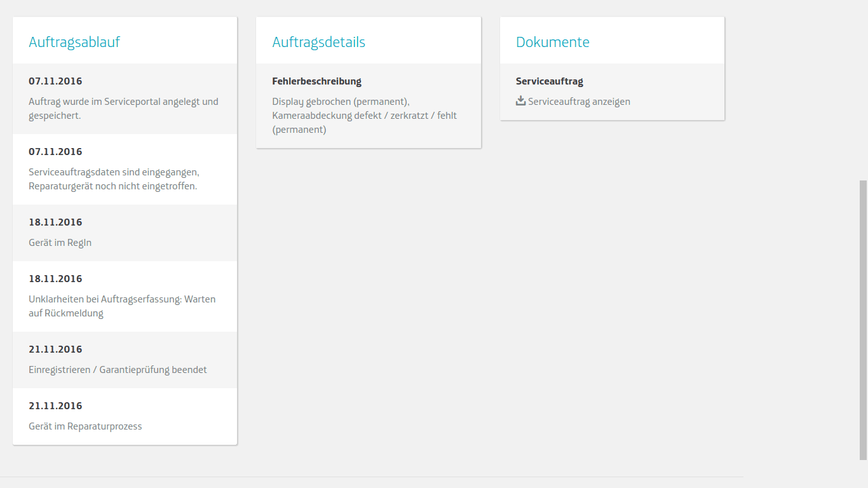Click the vertical scrollbar thumb
This screenshot has width=868, height=488.
coord(863,320)
